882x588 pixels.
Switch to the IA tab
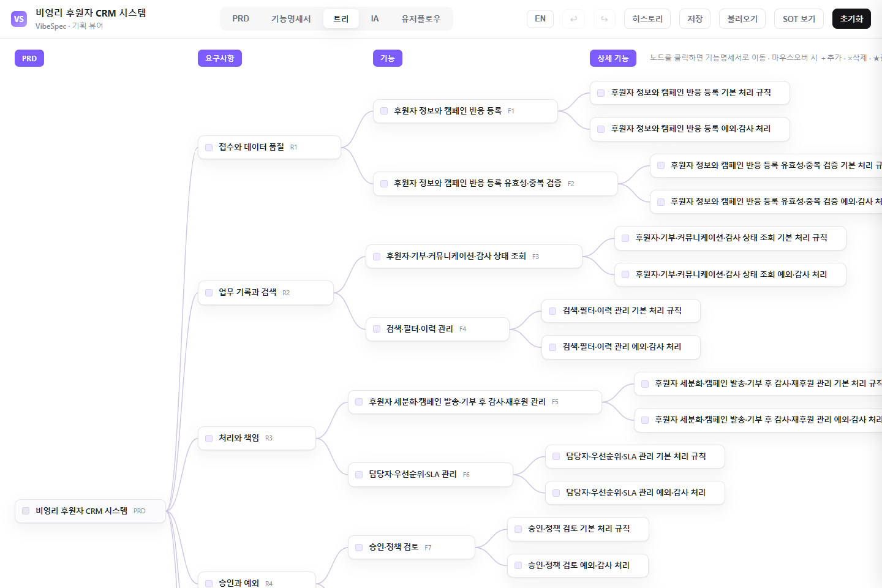pos(375,19)
